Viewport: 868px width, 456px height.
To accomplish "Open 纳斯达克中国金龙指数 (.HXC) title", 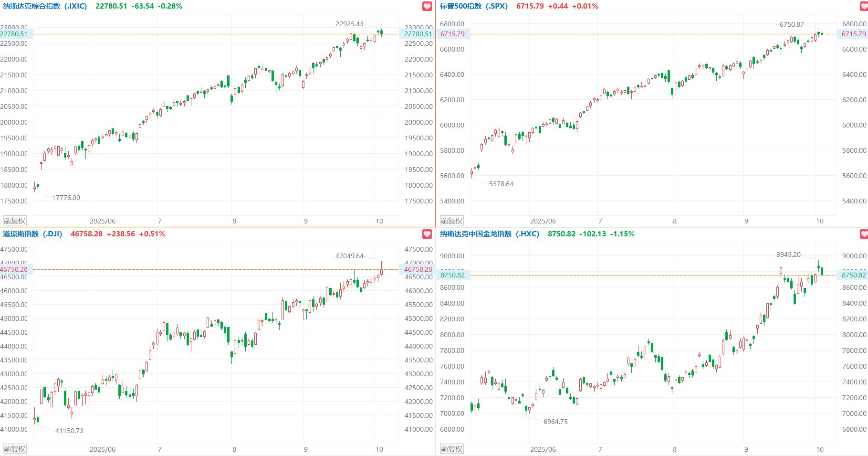I will pos(489,234).
